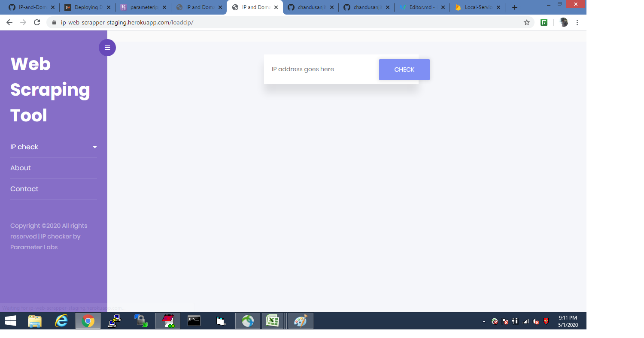Check the battery power status icon
644x338 pixels.
[515, 321]
